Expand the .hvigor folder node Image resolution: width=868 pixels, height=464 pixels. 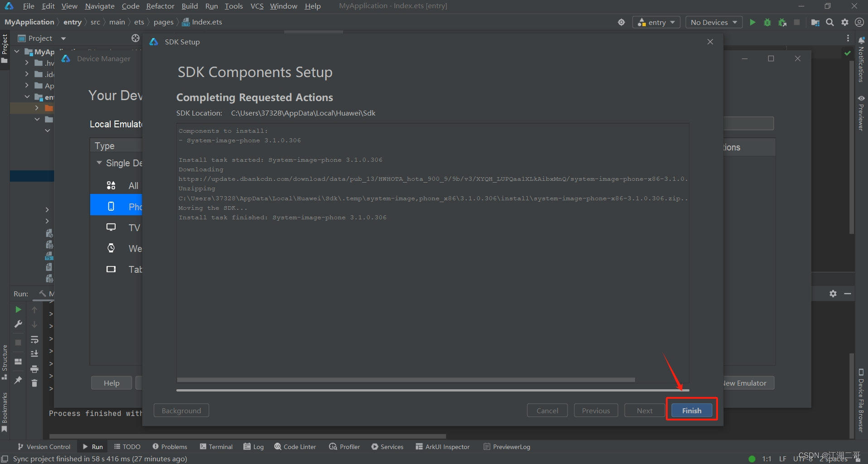(x=27, y=63)
